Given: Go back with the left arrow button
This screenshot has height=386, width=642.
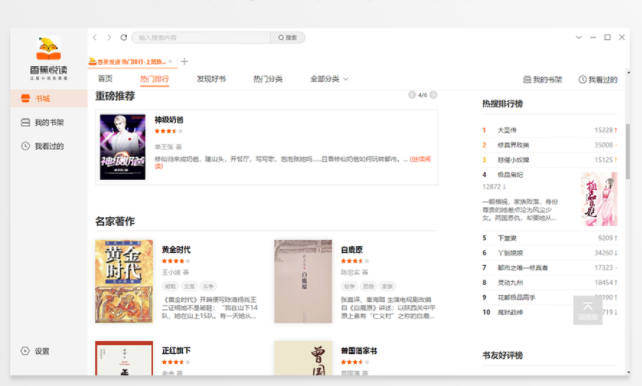Looking at the screenshot, I should [95, 37].
